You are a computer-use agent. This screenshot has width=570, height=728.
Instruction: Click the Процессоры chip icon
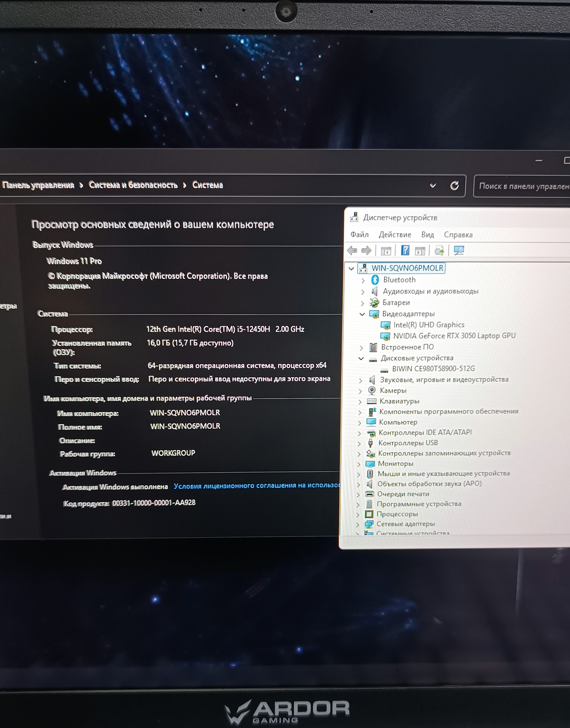[x=369, y=514]
